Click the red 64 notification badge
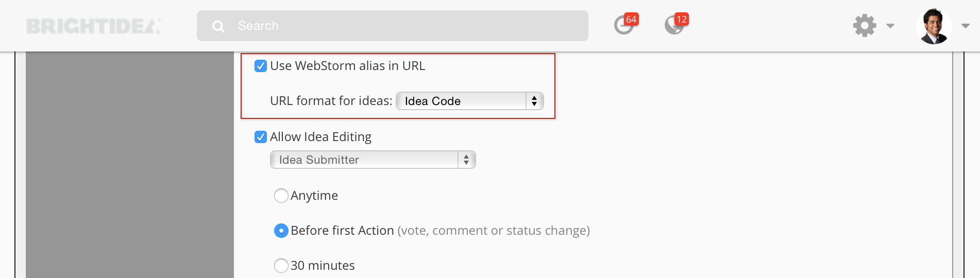This screenshot has height=278, width=980. click(631, 19)
